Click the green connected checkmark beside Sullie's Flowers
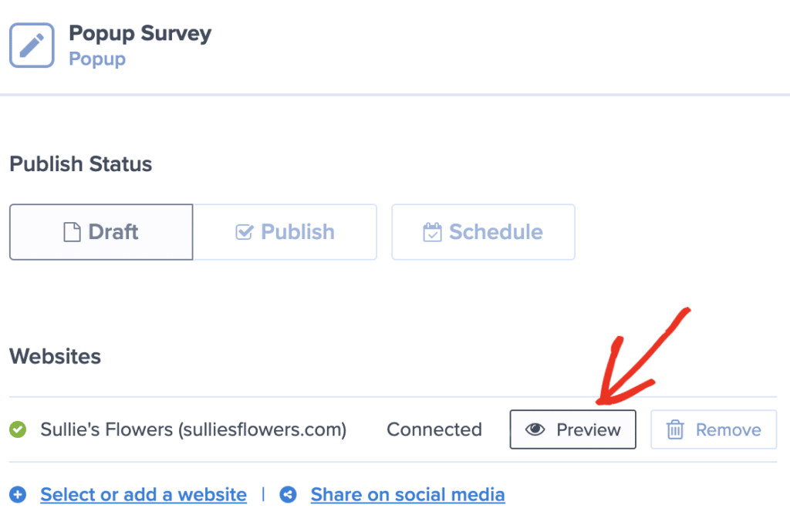This screenshot has height=532, width=790. pyautogui.click(x=18, y=429)
